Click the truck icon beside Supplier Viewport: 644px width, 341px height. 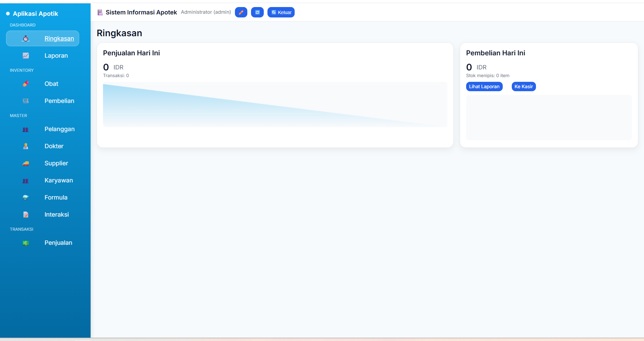26,163
